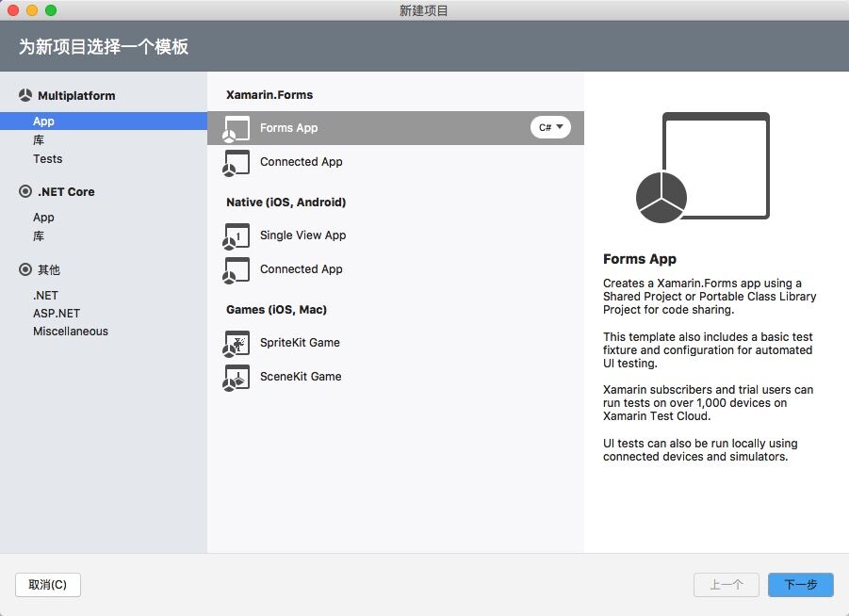Click the SceneKit Game template icon
Viewport: 849px width, 616px height.
coord(237,378)
